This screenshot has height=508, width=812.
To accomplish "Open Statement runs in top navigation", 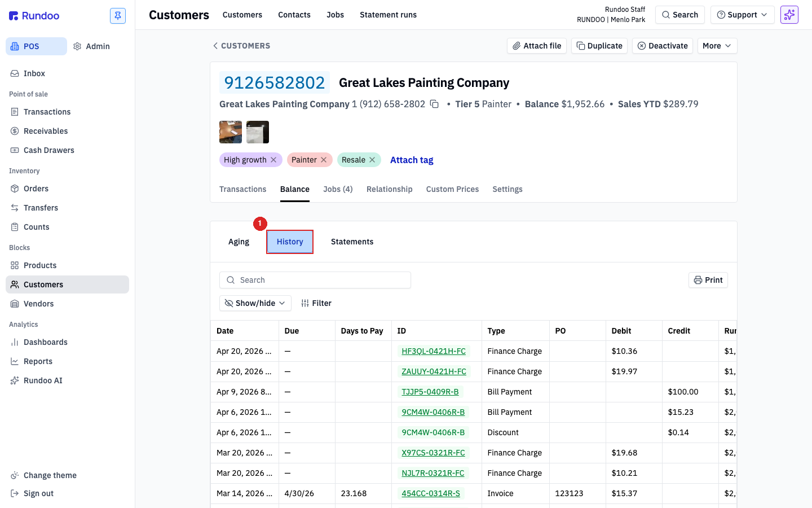I will 388,15.
